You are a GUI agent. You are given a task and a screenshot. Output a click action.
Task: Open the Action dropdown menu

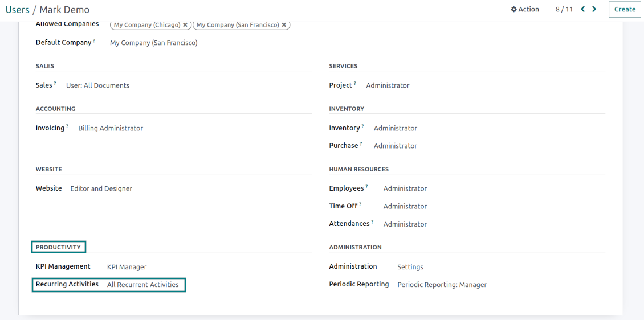click(525, 9)
